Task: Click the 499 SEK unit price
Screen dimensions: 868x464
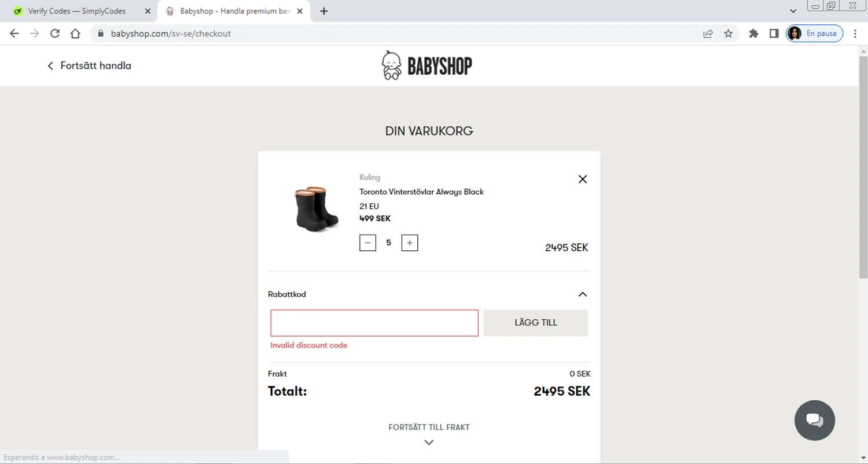Action: point(375,219)
